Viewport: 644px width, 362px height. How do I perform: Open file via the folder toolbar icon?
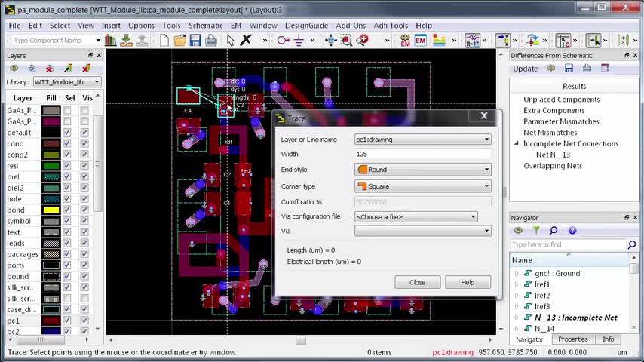coord(179,40)
